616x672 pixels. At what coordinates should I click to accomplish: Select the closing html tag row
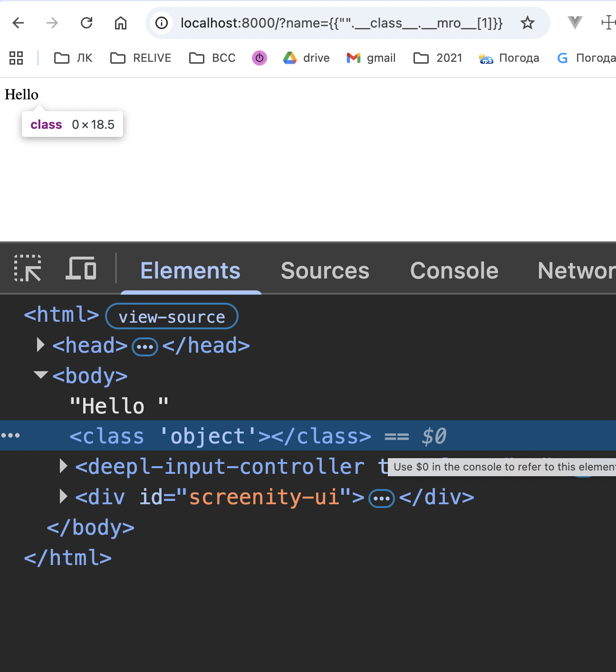(x=68, y=558)
